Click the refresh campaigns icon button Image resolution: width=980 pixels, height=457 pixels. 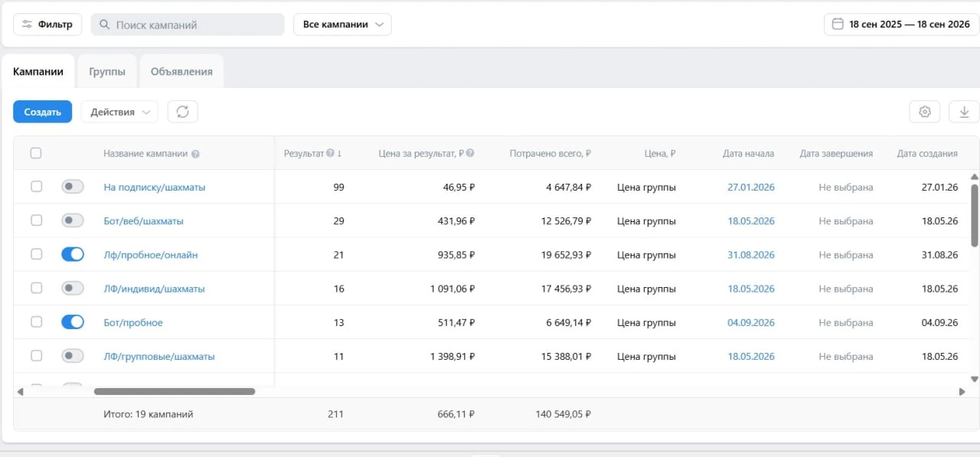[x=182, y=112]
